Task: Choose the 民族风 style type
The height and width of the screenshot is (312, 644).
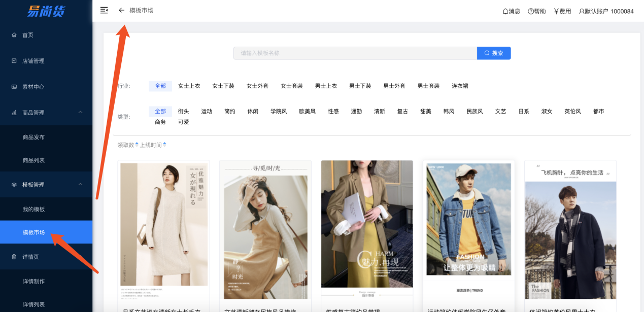Action: click(x=475, y=112)
